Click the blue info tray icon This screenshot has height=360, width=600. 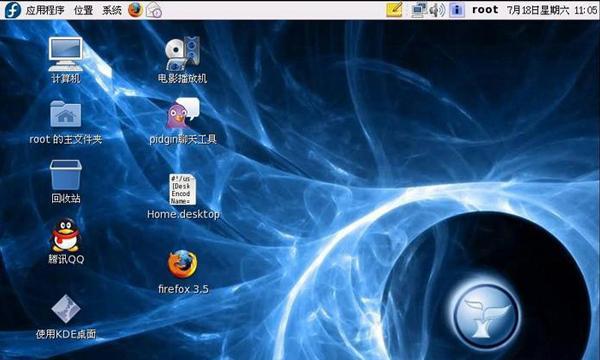(457, 10)
